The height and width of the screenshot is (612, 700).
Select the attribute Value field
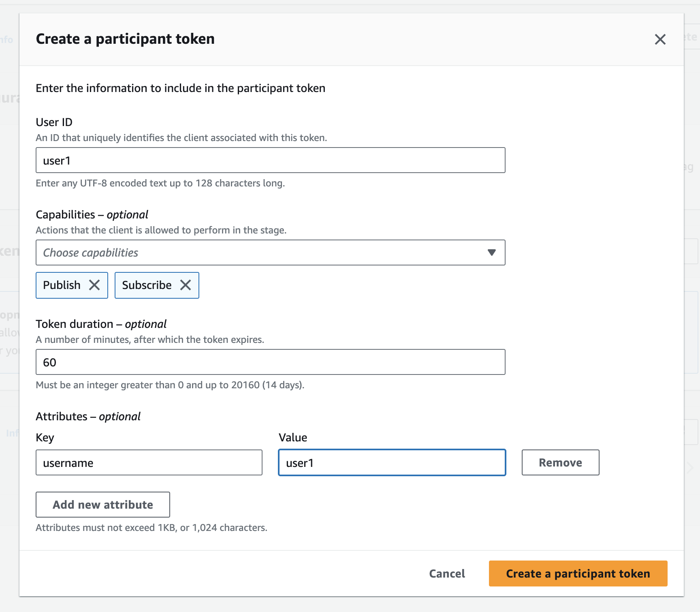point(392,462)
